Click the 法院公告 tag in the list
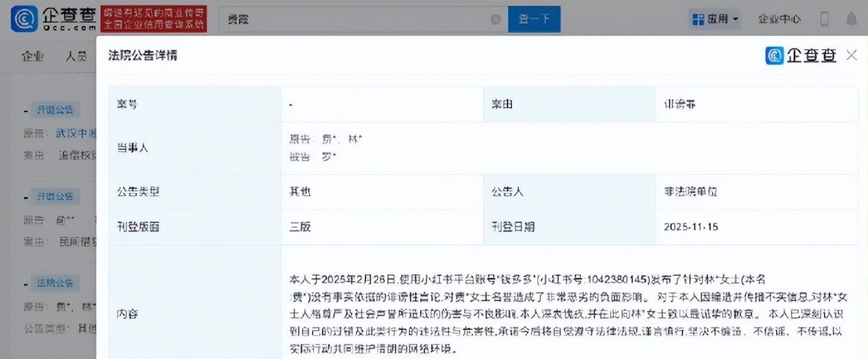868x359 pixels. [55, 283]
